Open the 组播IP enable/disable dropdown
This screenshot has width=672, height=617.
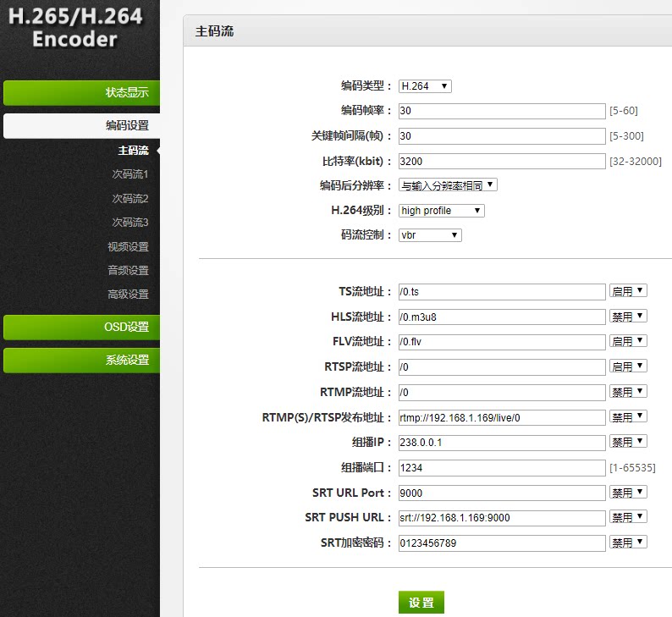pyautogui.click(x=628, y=442)
